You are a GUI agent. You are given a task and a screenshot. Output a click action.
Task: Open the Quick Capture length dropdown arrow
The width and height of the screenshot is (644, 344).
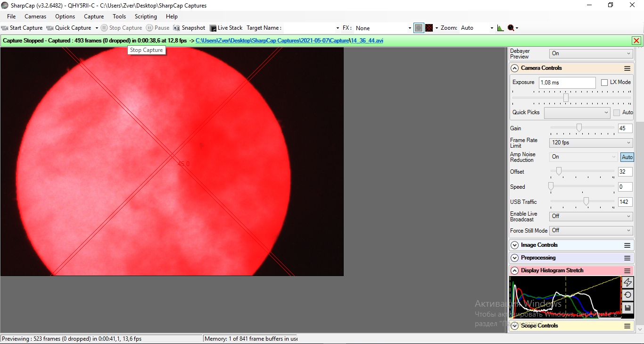pyautogui.click(x=97, y=28)
